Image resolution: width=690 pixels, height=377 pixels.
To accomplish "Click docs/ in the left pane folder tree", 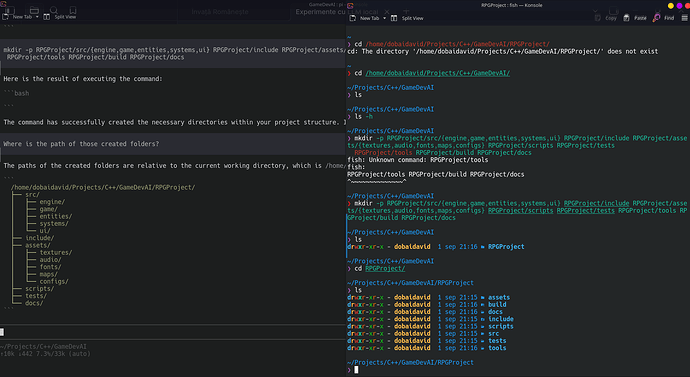I will [34, 303].
